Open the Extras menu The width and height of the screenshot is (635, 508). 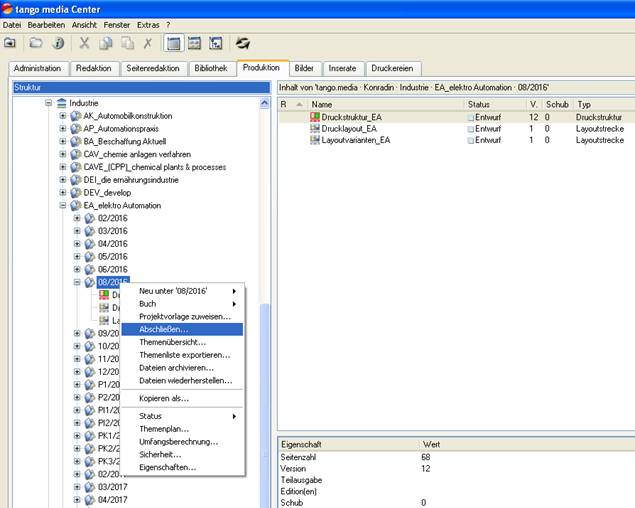coord(148,23)
